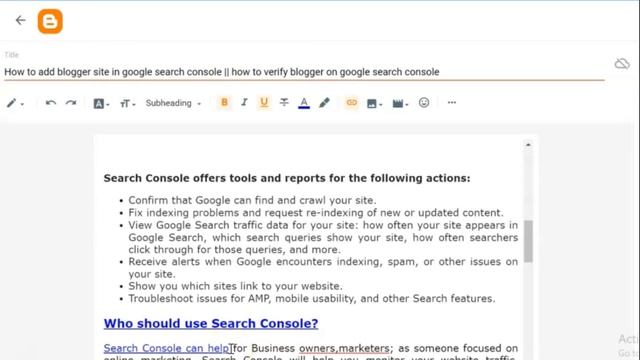This screenshot has width=640, height=360.
Task: Open the font type dropdown
Action: [x=101, y=104]
